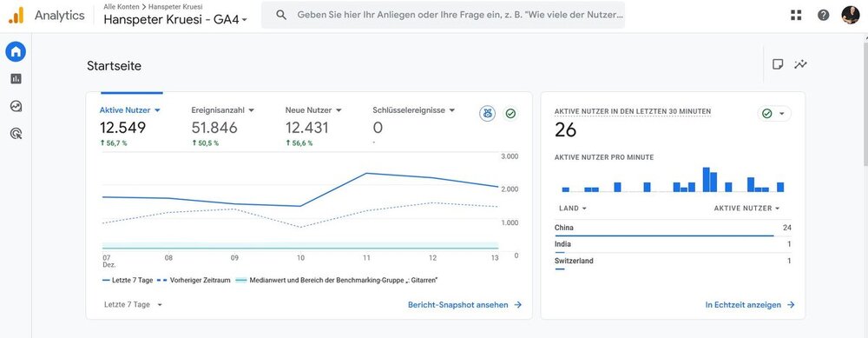Open the Ereignisanzahl metric dropdown
Image resolution: width=868 pixels, height=338 pixels.
(x=223, y=110)
